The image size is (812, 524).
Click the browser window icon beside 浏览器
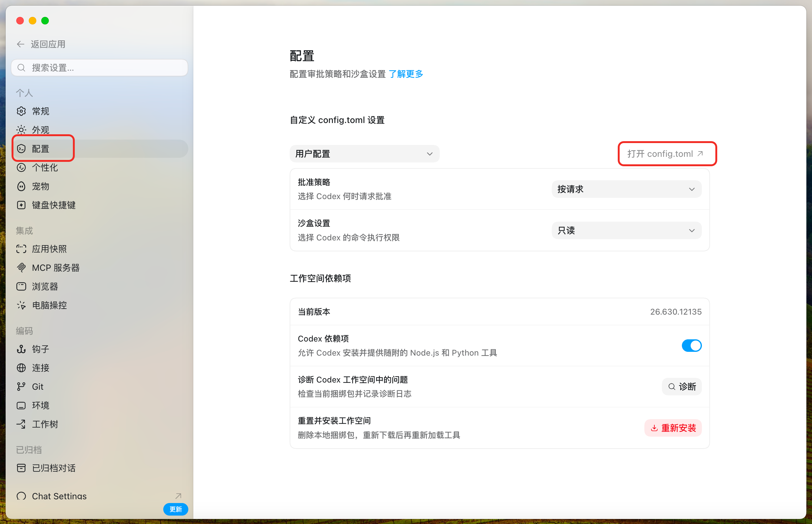click(21, 286)
